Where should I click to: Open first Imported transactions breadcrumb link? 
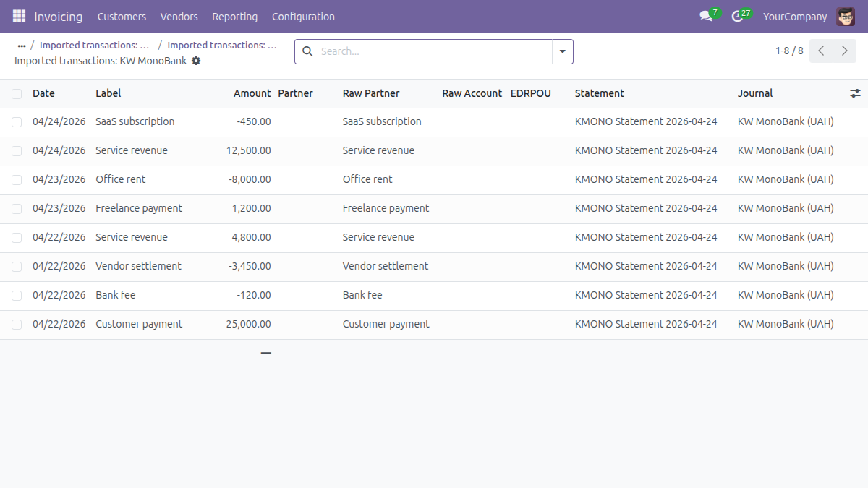[95, 45]
